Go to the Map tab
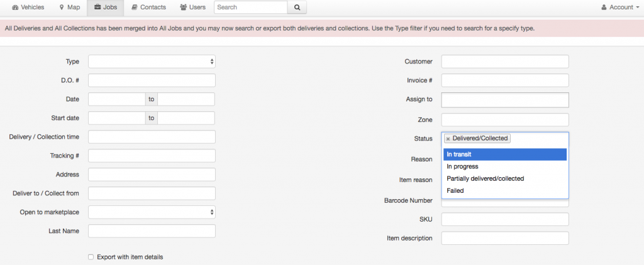644x265 pixels. pos(69,8)
